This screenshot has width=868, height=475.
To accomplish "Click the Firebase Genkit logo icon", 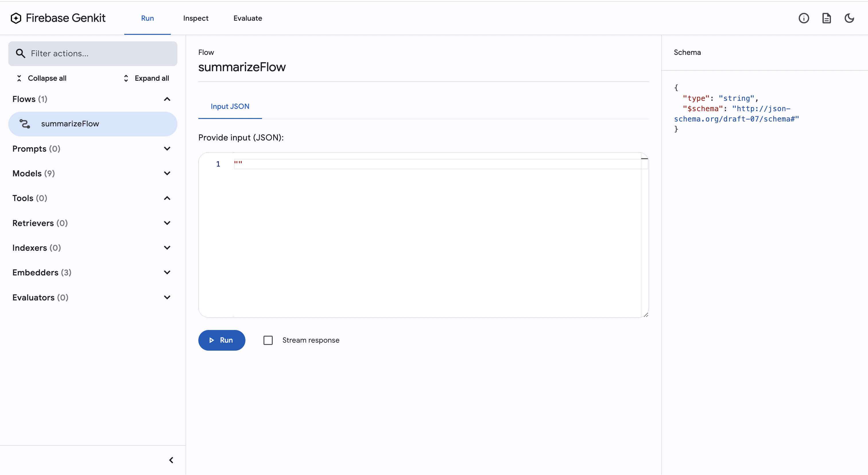I will tap(16, 18).
